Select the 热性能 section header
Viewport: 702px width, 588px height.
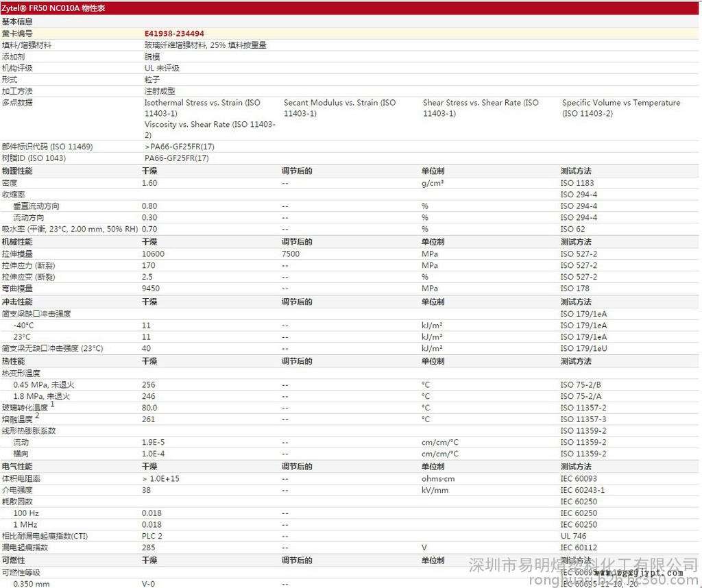tap(13, 361)
